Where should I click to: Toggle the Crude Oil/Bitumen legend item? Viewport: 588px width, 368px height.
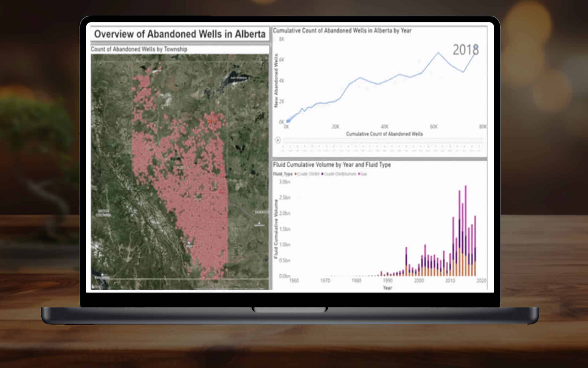[x=340, y=174]
